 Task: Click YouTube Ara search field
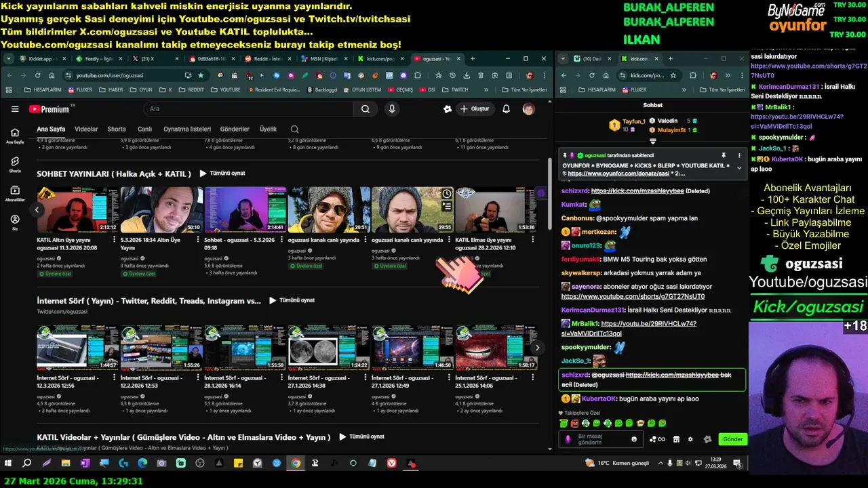pyautogui.click(x=248, y=109)
